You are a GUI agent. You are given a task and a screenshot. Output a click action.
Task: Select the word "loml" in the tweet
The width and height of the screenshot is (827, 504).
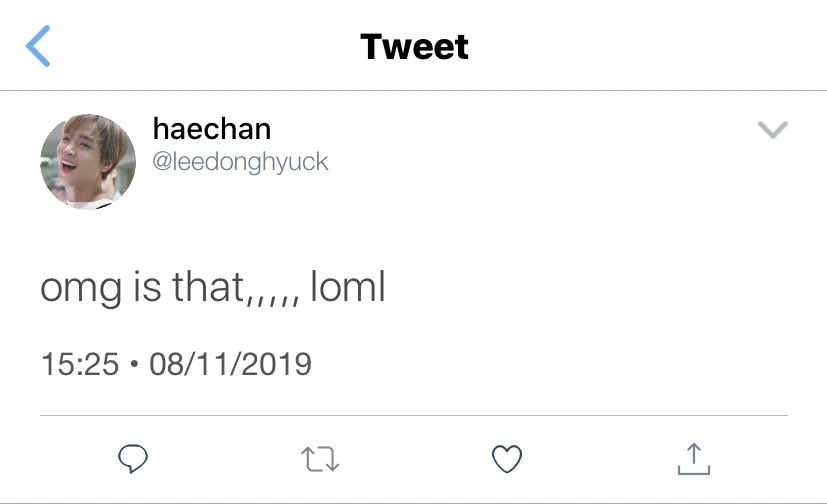click(348, 287)
